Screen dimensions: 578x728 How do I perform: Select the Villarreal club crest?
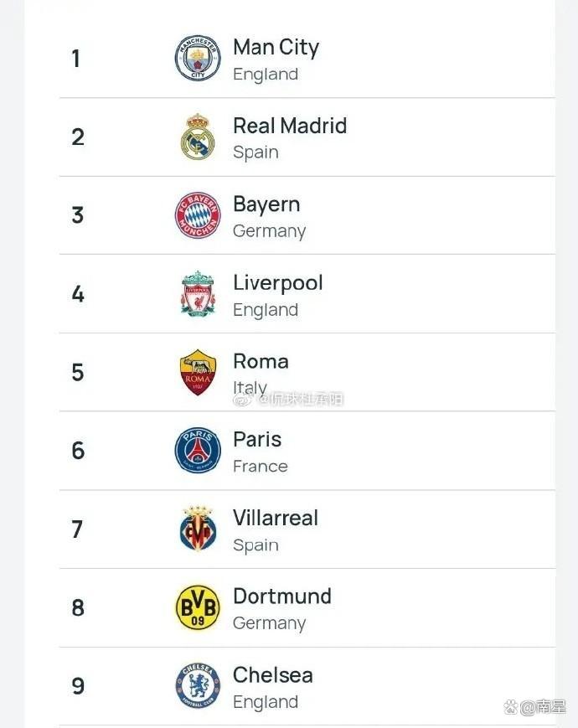click(x=198, y=529)
